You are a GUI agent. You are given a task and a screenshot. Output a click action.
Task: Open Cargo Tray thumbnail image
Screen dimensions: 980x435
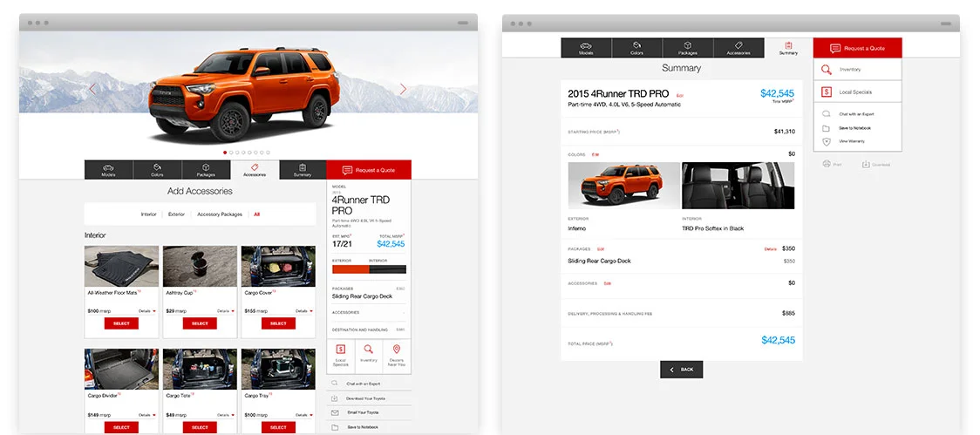point(278,370)
